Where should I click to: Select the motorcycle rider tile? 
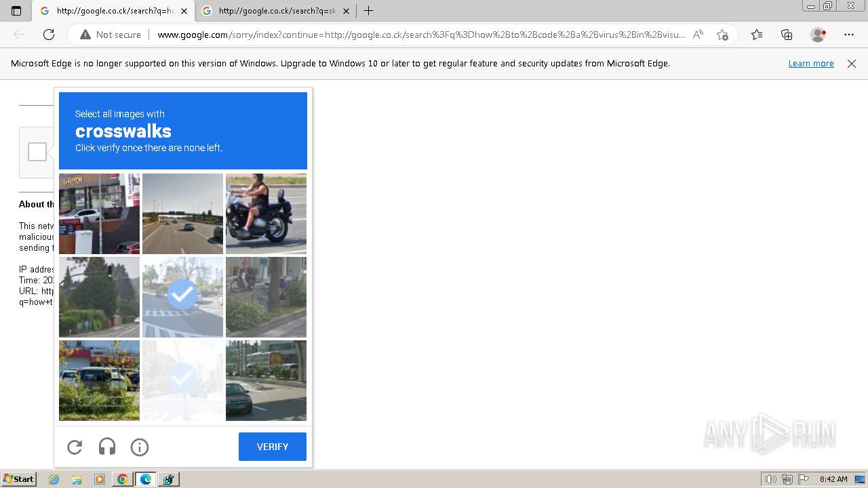[266, 213]
